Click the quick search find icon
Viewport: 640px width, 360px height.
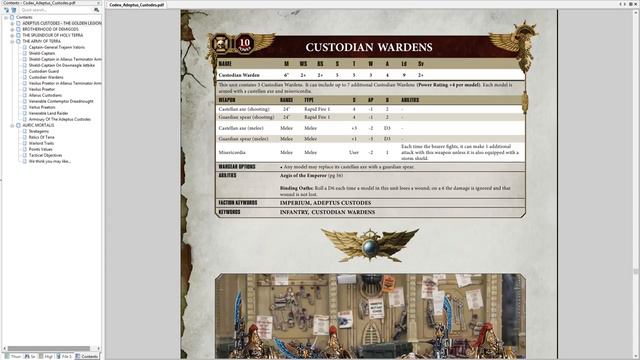[97, 10]
